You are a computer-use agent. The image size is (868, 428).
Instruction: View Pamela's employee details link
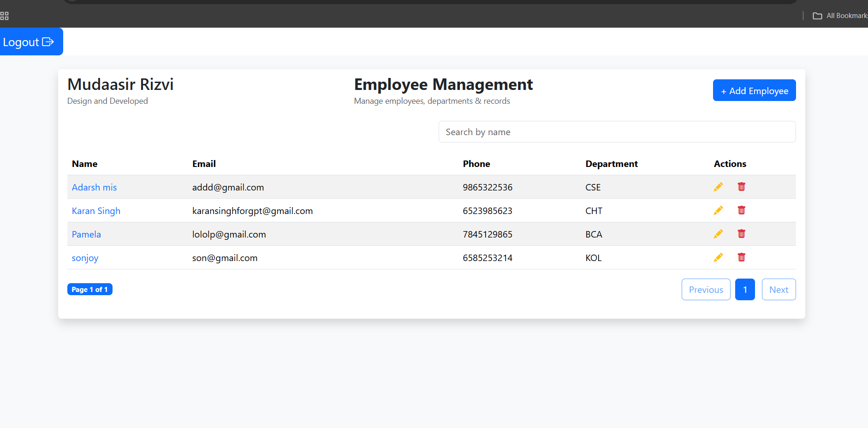[x=86, y=234]
